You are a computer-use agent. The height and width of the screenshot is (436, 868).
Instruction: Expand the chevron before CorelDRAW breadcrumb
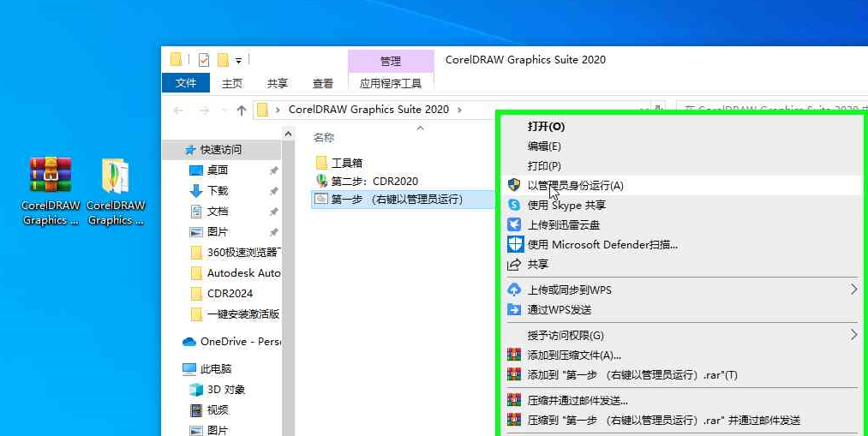[x=278, y=110]
